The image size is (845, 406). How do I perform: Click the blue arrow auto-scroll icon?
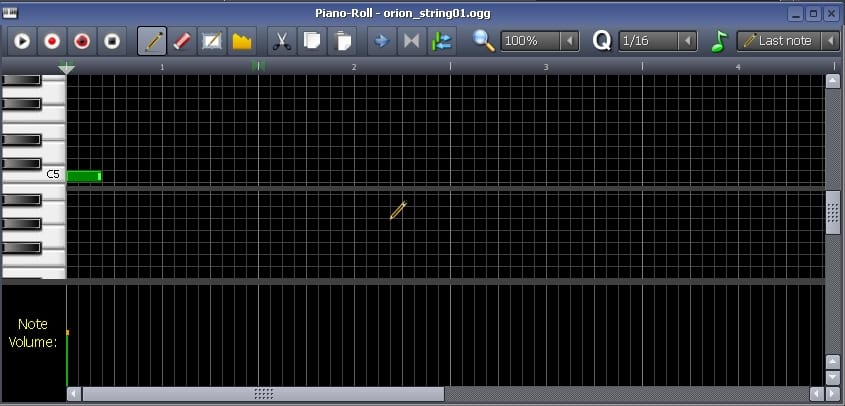click(x=381, y=41)
